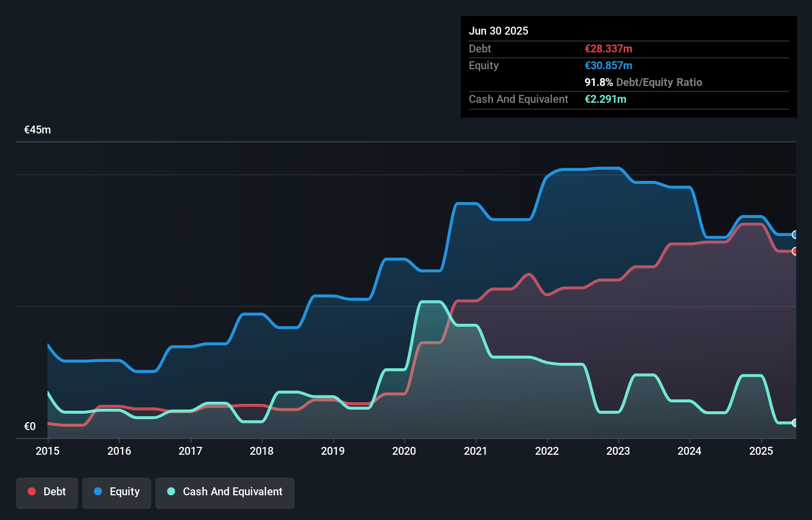Click the blue Equity endpoint marker on chart
Screen dimensions: 812x520
click(795, 235)
